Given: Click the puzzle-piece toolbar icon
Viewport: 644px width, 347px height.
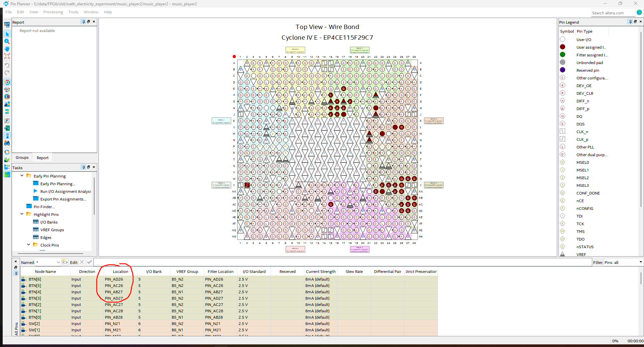Looking at the screenshot, I should [x=7, y=104].
